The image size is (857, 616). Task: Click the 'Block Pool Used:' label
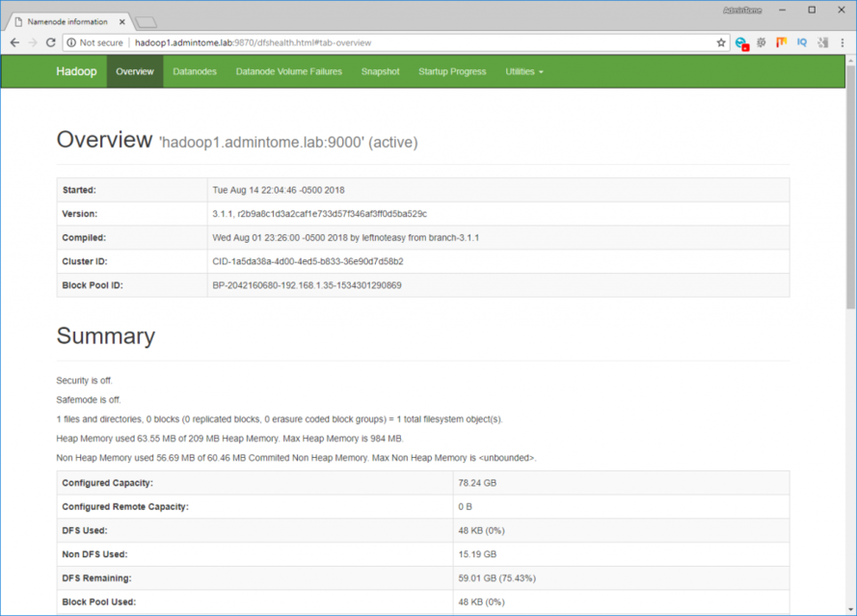tap(99, 602)
